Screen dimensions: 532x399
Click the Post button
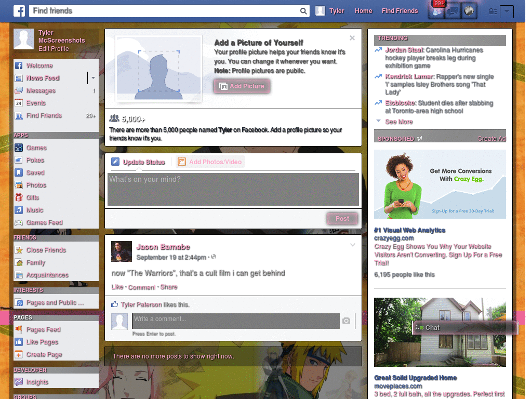coord(342,219)
